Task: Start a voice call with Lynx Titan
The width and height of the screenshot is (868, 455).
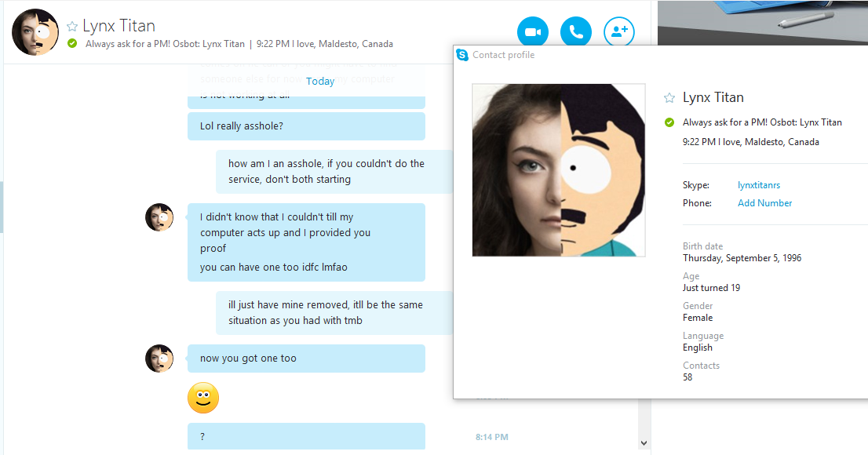Action: [x=576, y=31]
